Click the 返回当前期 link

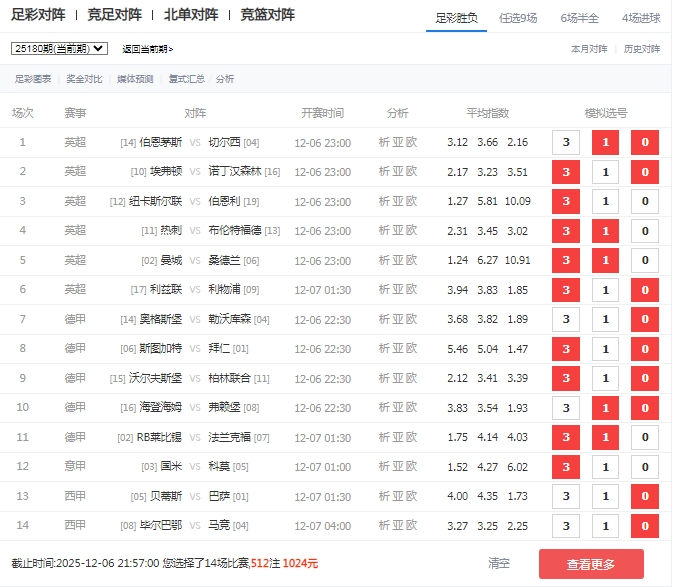click(x=147, y=49)
